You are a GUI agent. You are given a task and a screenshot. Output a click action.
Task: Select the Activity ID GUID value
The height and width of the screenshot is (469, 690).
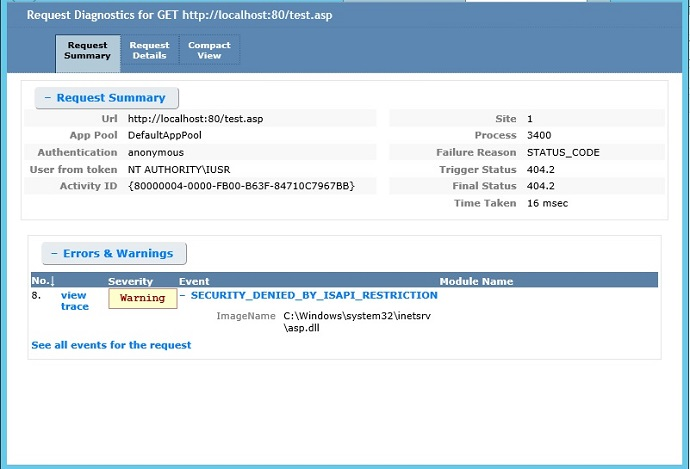(x=241, y=186)
